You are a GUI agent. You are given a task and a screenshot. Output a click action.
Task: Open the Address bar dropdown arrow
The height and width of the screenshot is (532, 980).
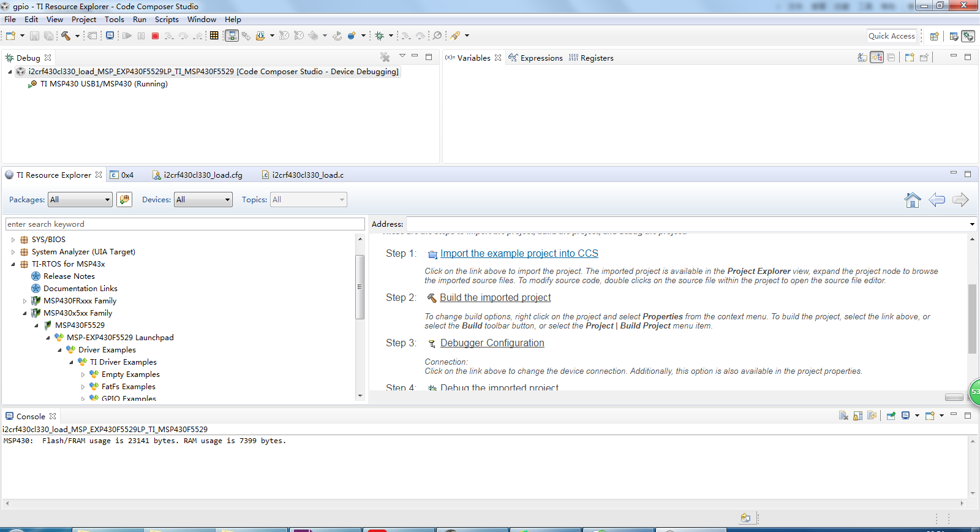tap(971, 224)
